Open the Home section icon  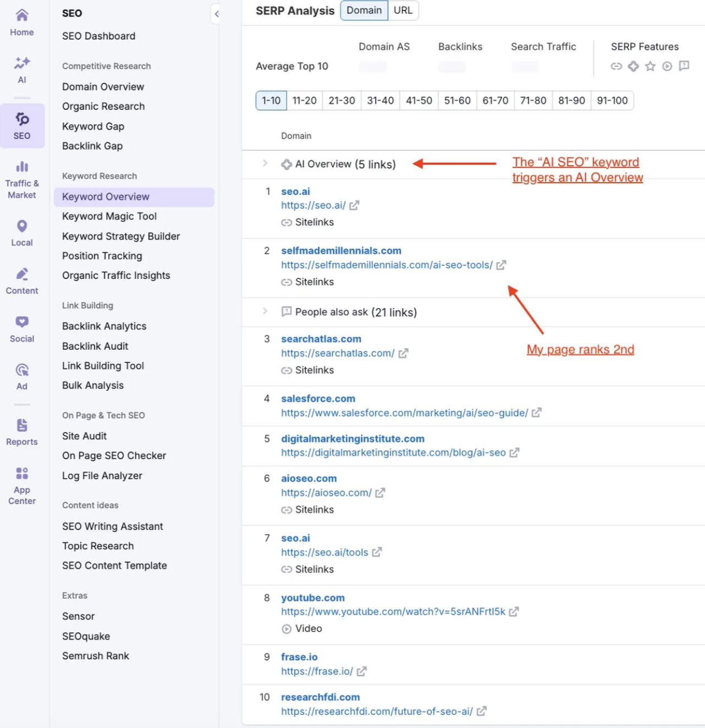(x=22, y=15)
